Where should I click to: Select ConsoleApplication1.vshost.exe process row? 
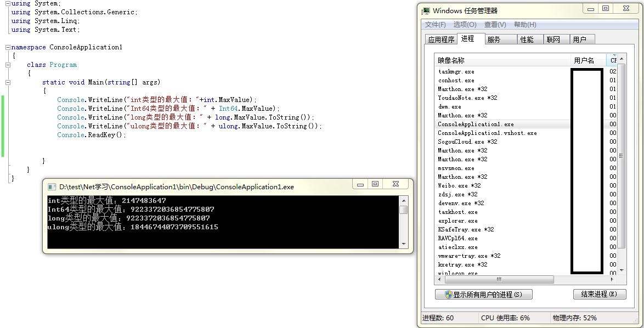(x=526, y=133)
